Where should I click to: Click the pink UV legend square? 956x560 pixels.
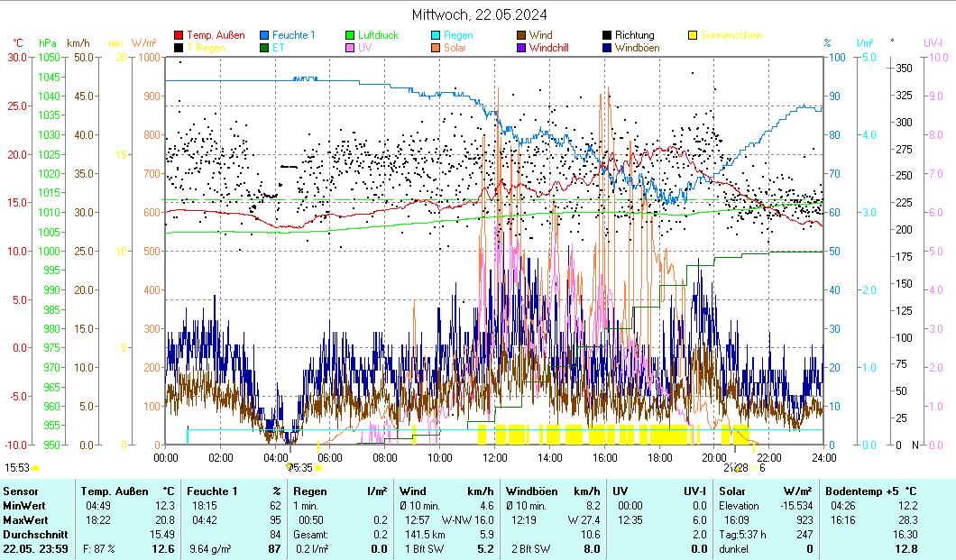coord(351,48)
